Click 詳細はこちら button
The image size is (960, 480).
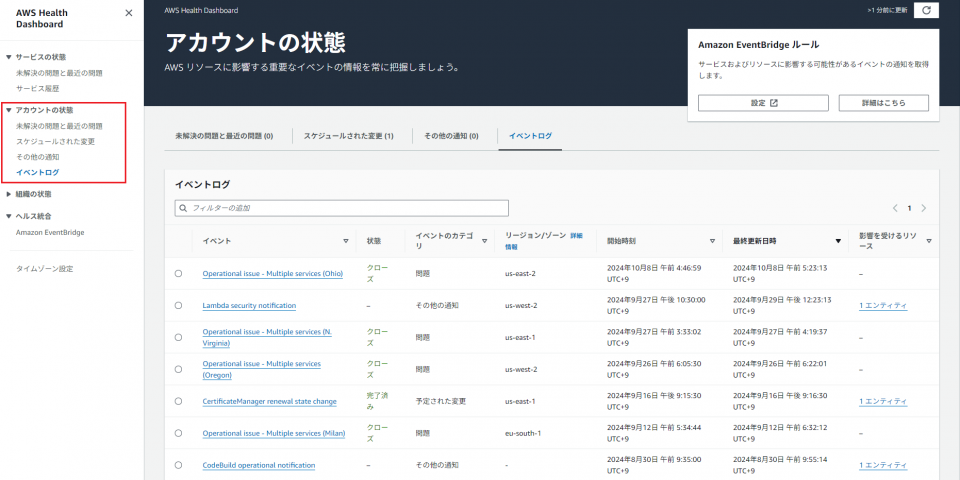tap(883, 103)
